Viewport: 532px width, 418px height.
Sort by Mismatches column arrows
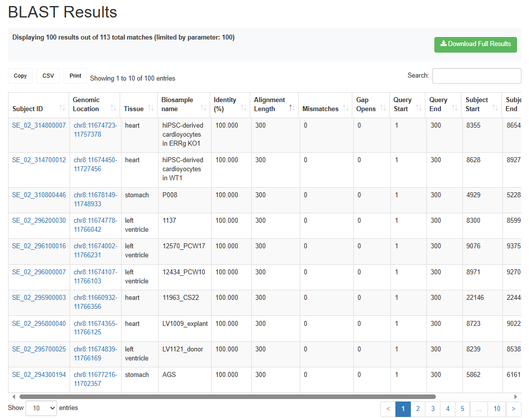[346, 108]
